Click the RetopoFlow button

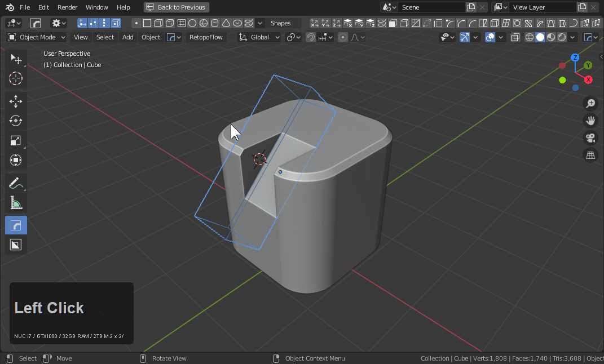[206, 37]
